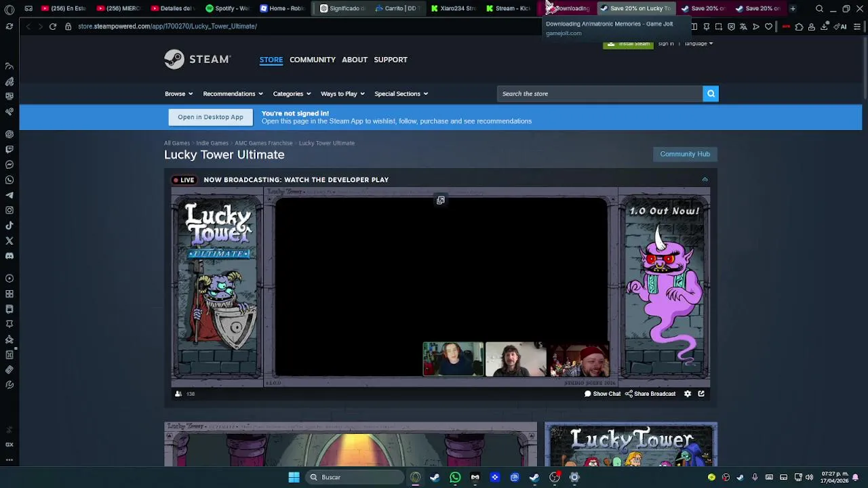Open the Community Hub button
868x488 pixels.
(x=685, y=154)
